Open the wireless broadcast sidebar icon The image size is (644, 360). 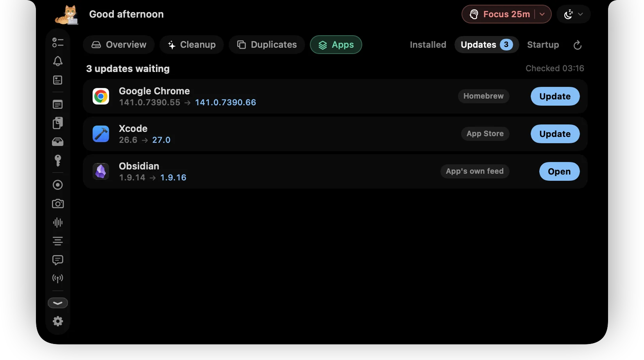(x=58, y=279)
